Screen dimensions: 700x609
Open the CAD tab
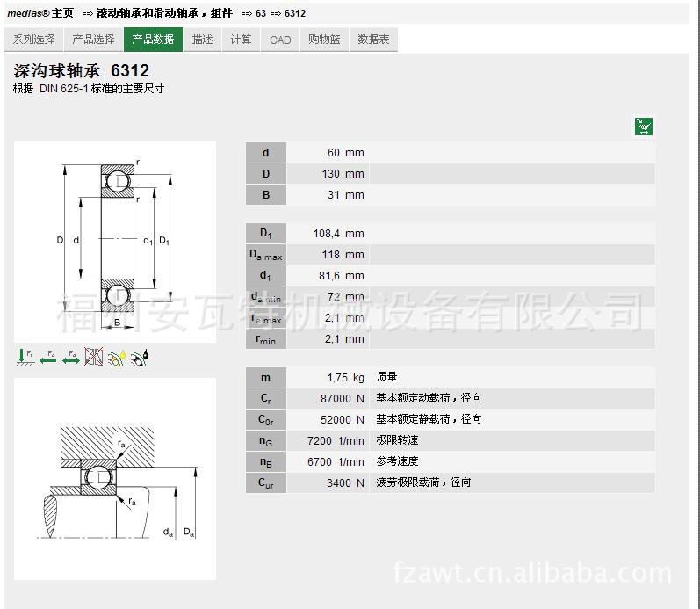[280, 40]
